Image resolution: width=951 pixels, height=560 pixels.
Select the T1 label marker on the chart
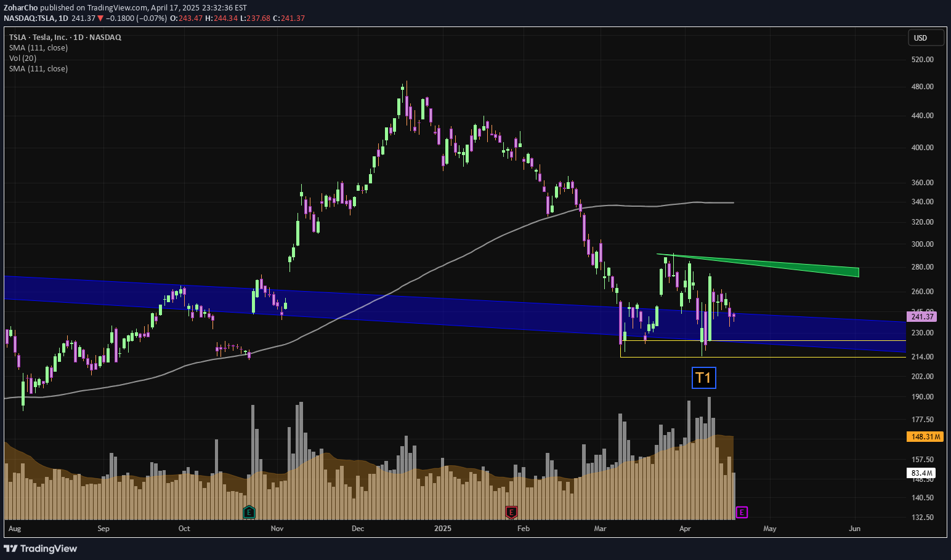(704, 377)
